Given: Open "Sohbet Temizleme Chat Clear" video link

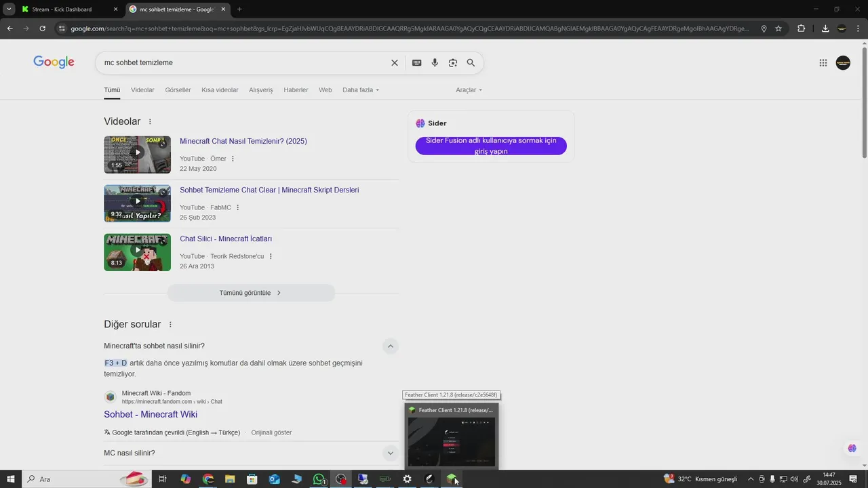Looking at the screenshot, I should pyautogui.click(x=269, y=190).
